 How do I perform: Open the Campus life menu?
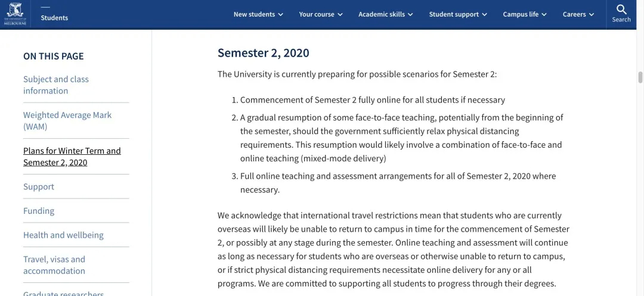(525, 14)
